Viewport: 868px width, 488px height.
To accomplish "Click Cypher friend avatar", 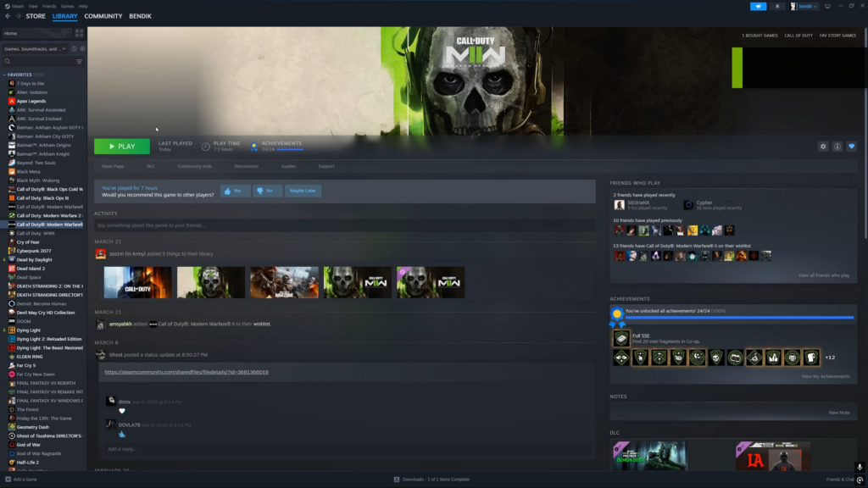I will click(688, 205).
